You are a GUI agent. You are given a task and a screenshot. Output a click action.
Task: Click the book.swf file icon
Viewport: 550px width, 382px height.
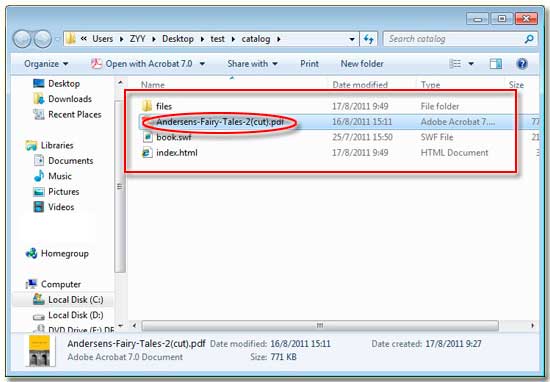pyautogui.click(x=148, y=137)
